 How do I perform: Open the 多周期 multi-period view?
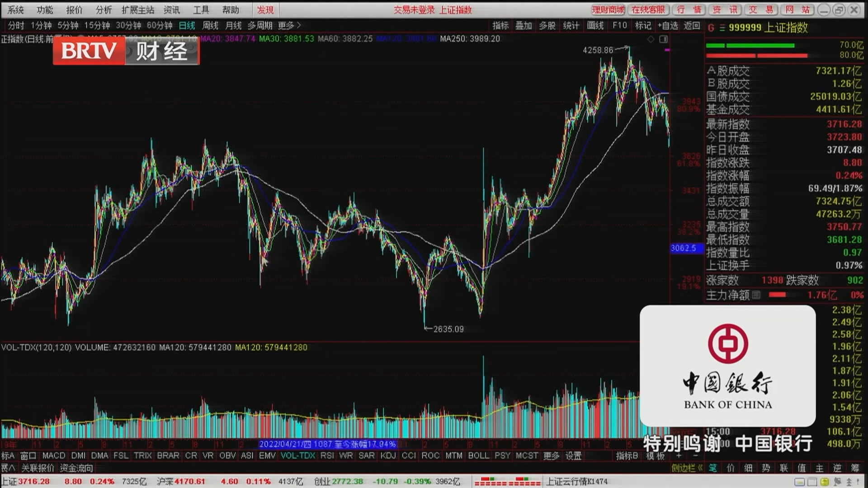260,26
